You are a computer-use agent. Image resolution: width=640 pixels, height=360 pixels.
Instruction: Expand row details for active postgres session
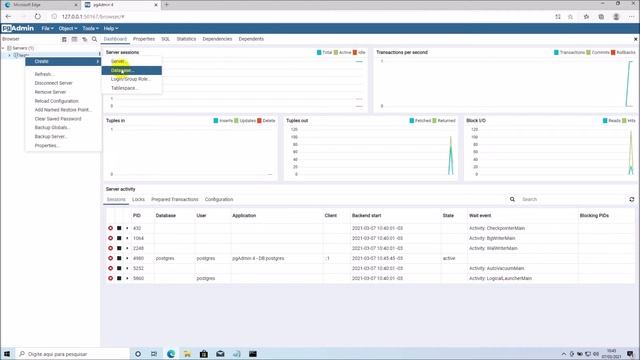[x=127, y=258]
